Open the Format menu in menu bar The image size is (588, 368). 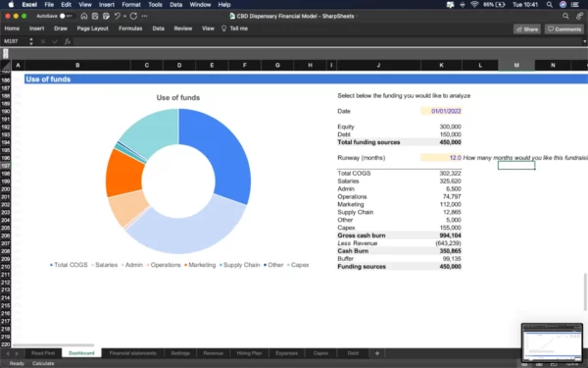pos(131,5)
